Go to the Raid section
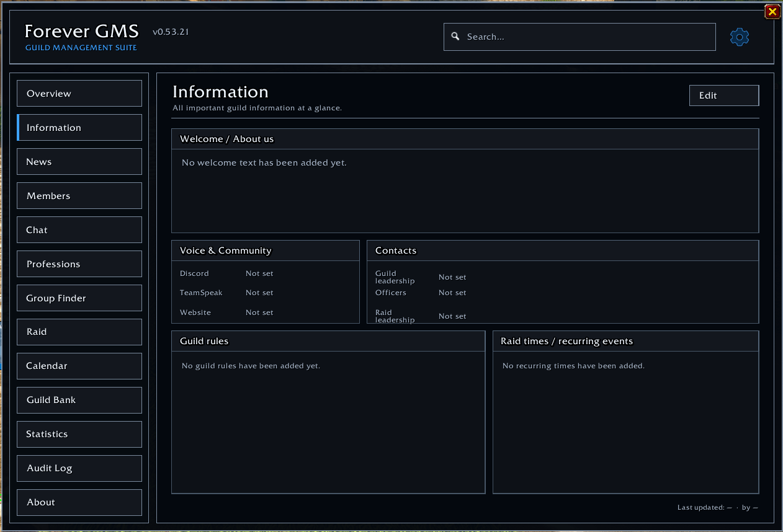 click(79, 332)
